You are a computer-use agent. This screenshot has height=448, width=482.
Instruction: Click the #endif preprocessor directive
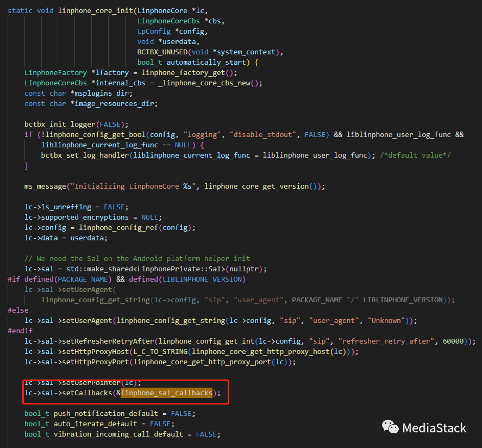coord(20,331)
